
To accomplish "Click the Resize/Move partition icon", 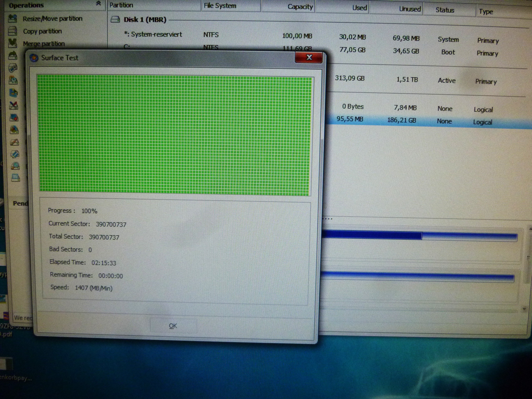I will pos(13,18).
